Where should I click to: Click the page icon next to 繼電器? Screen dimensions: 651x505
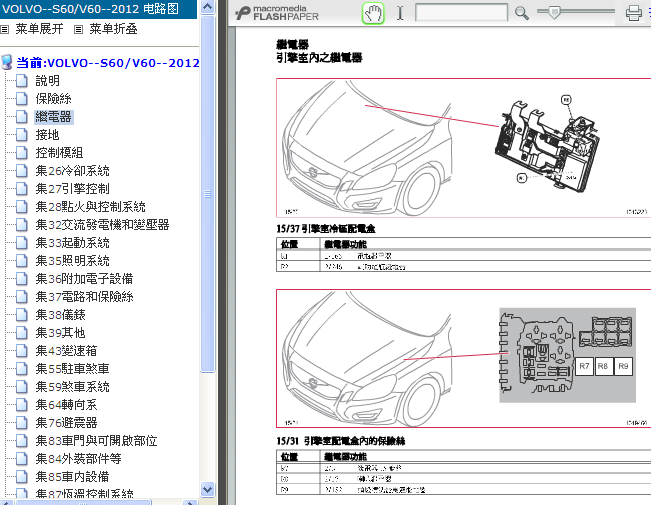pyautogui.click(x=22, y=117)
